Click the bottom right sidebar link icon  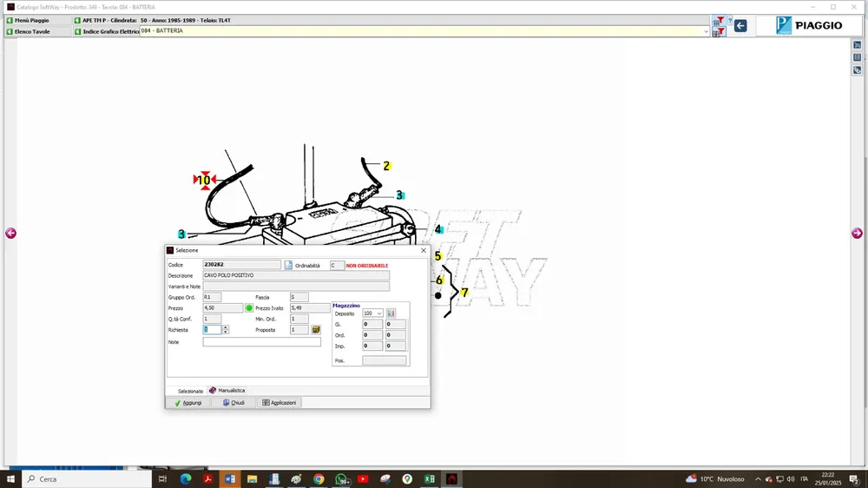(857, 70)
